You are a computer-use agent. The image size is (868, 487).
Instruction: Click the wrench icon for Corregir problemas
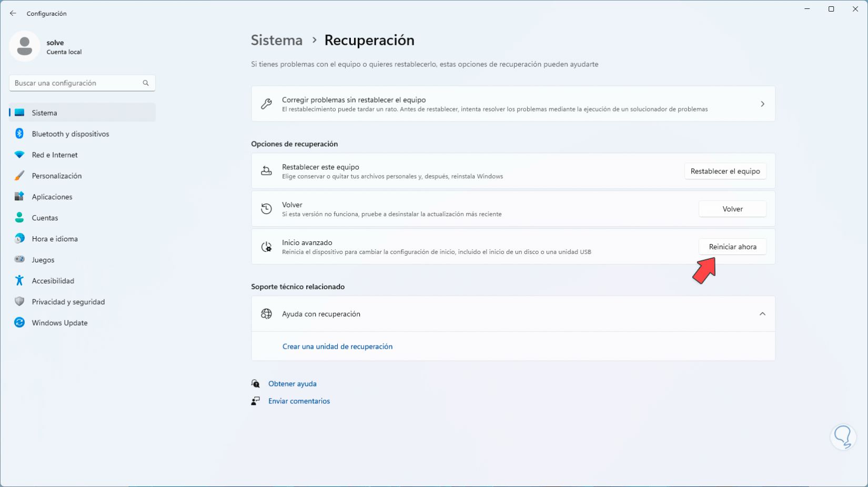click(x=267, y=104)
